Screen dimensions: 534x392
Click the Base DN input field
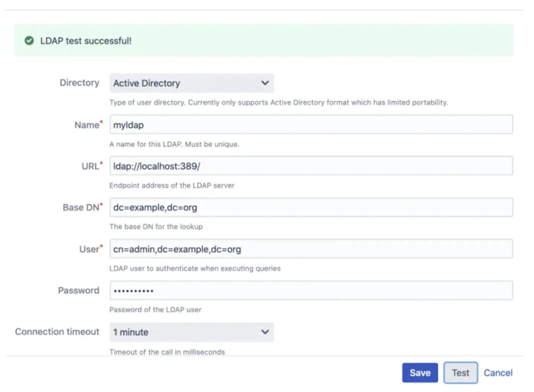tap(311, 208)
